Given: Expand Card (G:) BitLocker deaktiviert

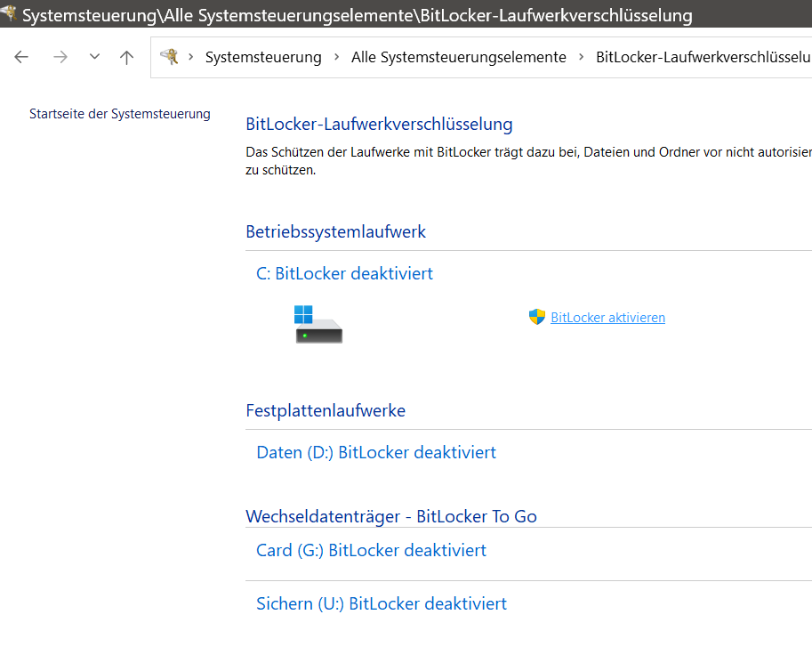Looking at the screenshot, I should [371, 550].
